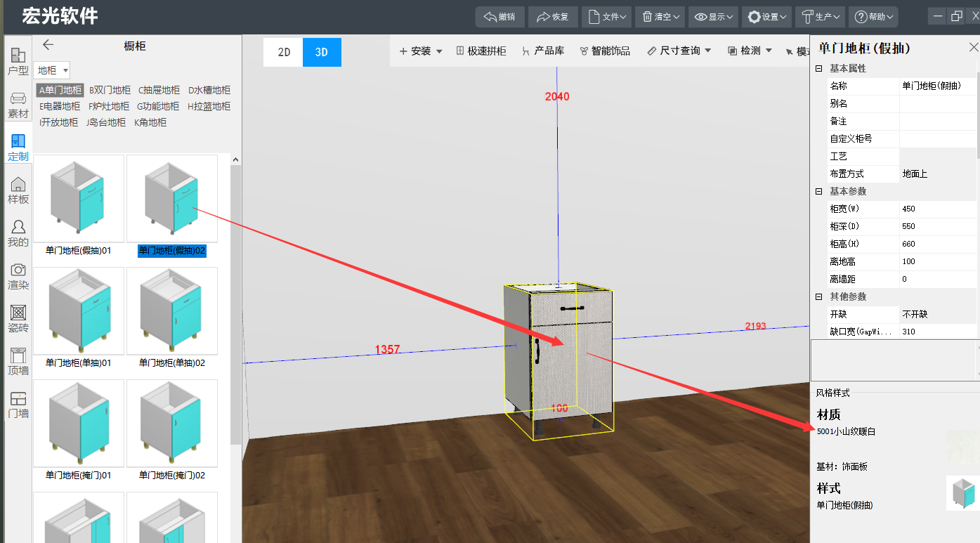The height and width of the screenshot is (543, 980).
Task: Select the I开放地柜 category
Action: (x=59, y=122)
